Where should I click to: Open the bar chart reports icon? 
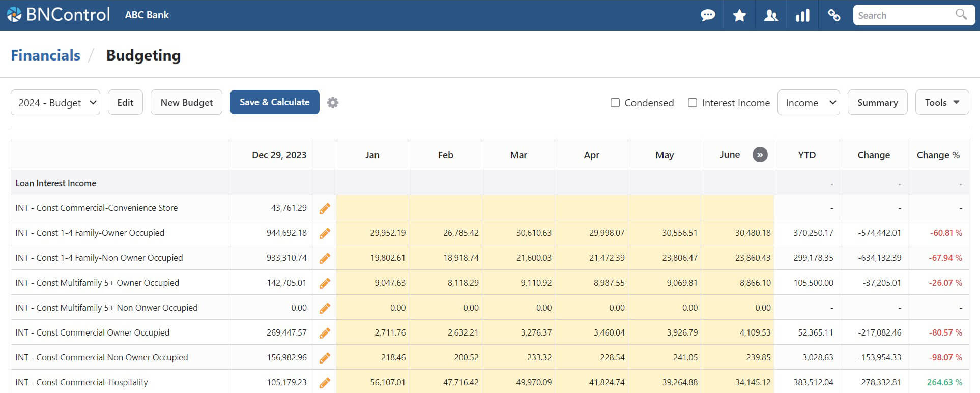(802, 15)
